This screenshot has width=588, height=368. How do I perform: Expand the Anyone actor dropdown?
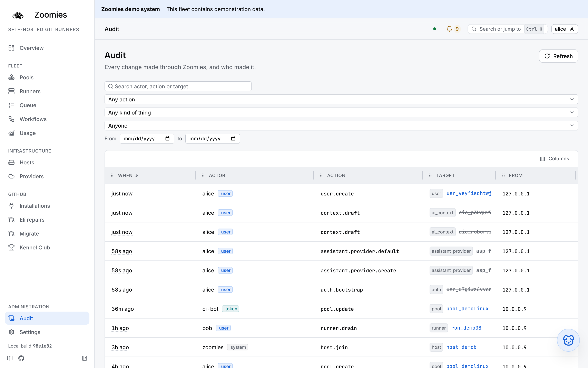click(x=341, y=126)
